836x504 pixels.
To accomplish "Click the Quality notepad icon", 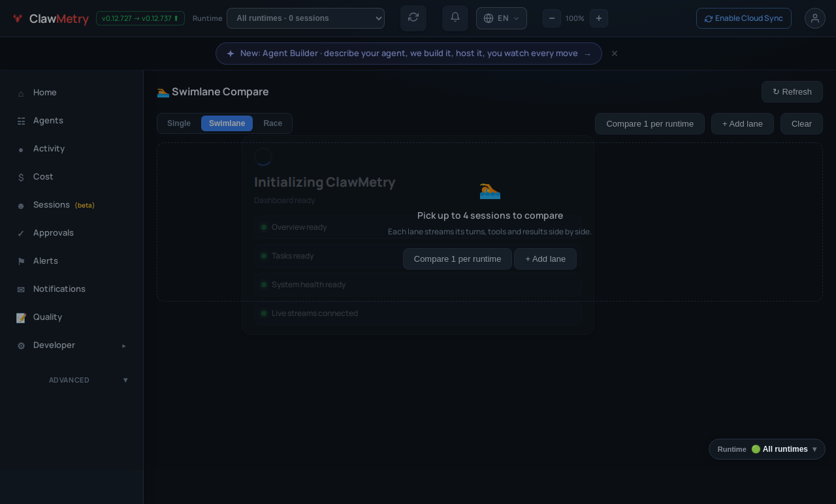I will click(21, 318).
